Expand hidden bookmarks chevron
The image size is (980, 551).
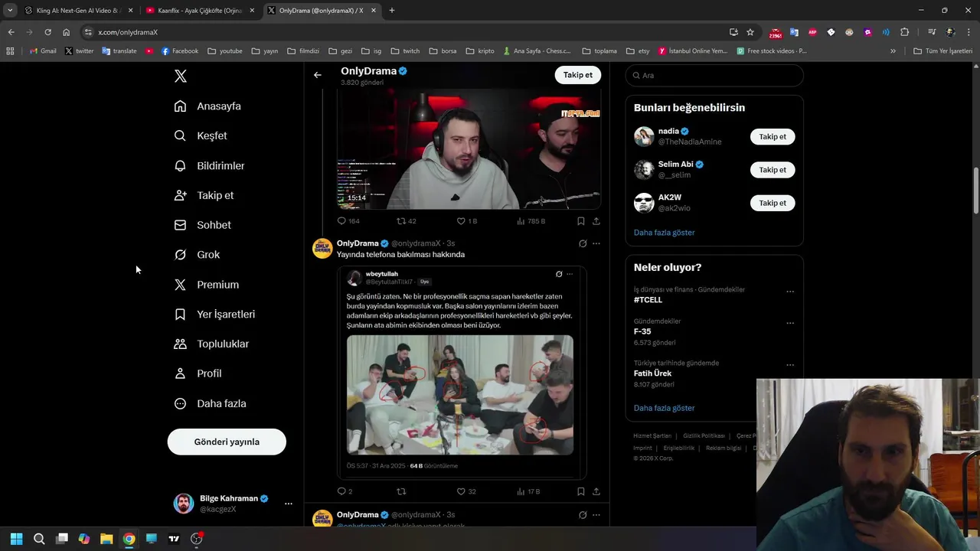[893, 51]
